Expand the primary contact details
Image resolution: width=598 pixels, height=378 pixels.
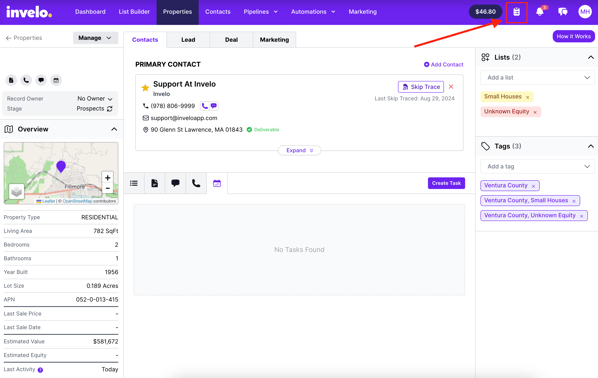coord(299,150)
